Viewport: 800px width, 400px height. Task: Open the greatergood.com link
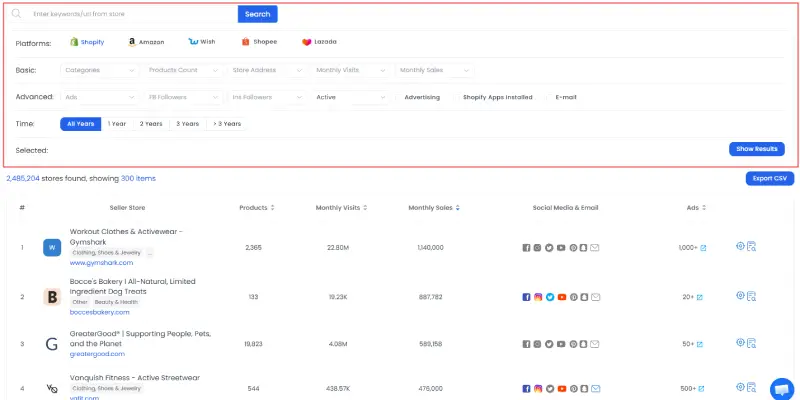point(97,354)
